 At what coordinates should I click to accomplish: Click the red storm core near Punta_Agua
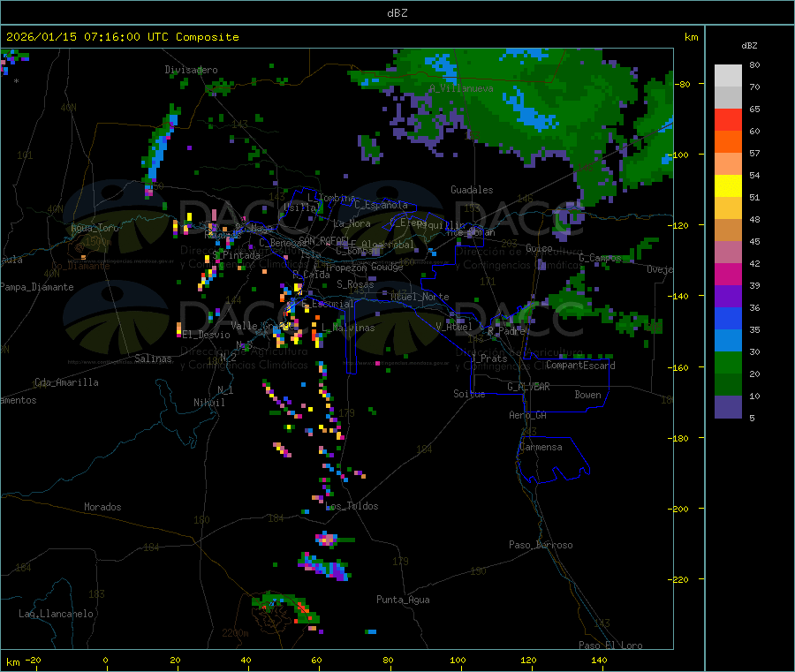303,608
